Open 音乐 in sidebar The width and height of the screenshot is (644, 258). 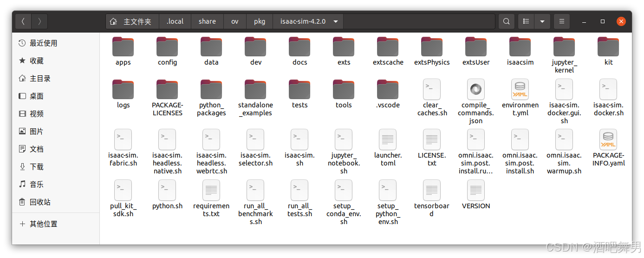pyautogui.click(x=56, y=185)
